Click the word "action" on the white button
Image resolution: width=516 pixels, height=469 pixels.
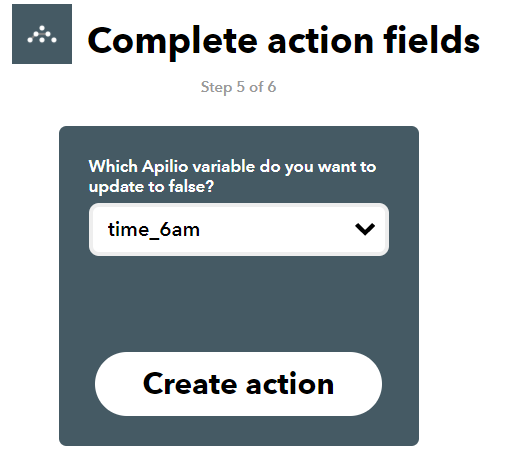[x=290, y=384]
